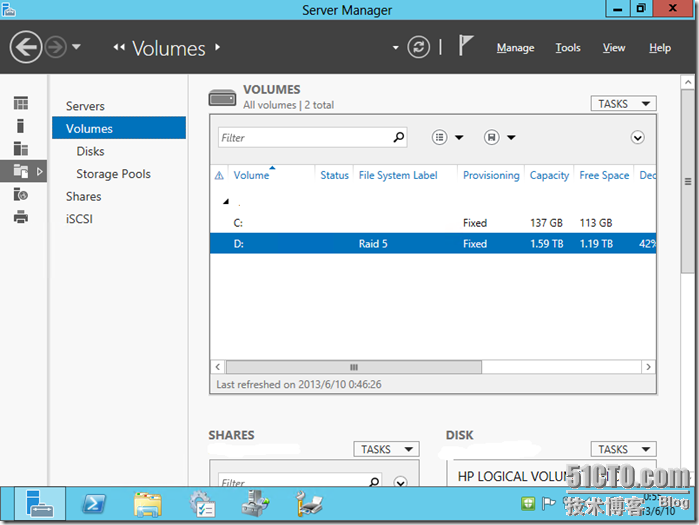Viewport: 699px width, 525px height.
Task: Open the iSCSI page
Action: point(79,219)
